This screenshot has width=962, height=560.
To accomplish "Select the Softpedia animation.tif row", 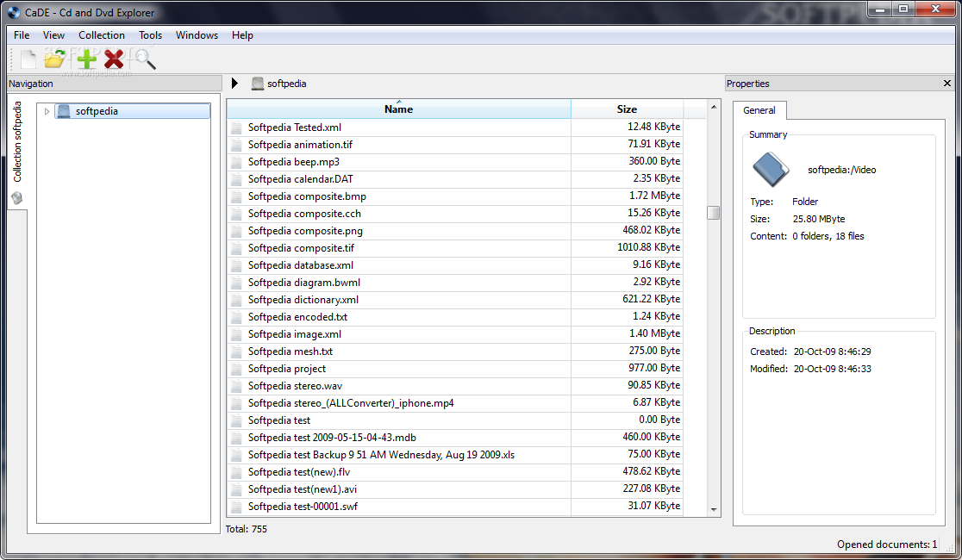I will pos(454,145).
